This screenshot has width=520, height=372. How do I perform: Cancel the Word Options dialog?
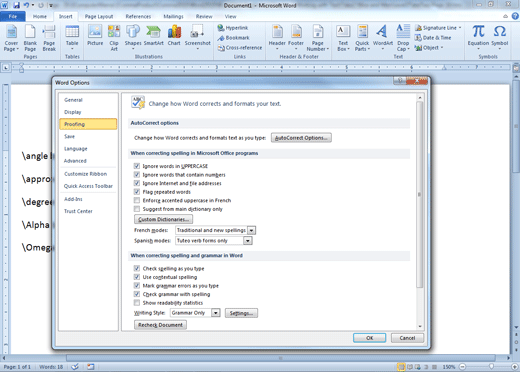[x=407, y=338]
